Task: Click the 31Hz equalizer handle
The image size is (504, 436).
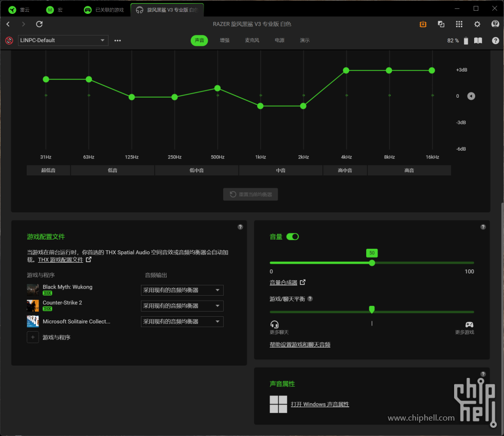Action: click(x=46, y=79)
